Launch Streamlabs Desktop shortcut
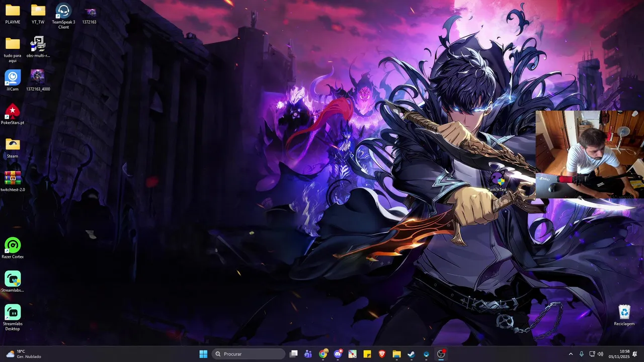 [13, 318]
